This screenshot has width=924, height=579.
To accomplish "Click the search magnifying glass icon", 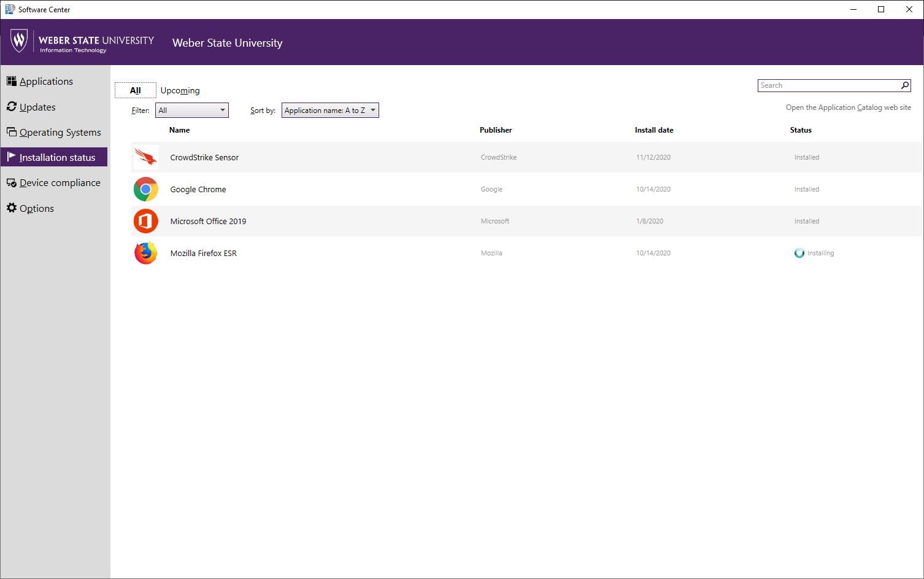I will pyautogui.click(x=905, y=85).
